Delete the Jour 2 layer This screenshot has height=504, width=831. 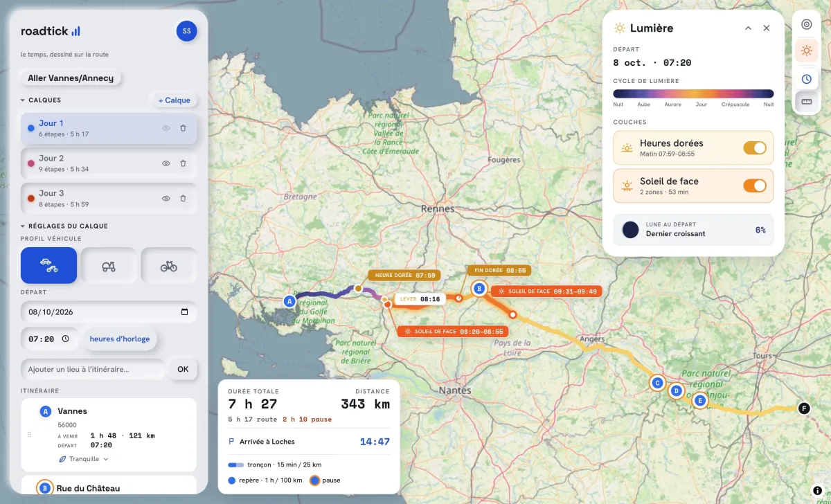click(183, 163)
